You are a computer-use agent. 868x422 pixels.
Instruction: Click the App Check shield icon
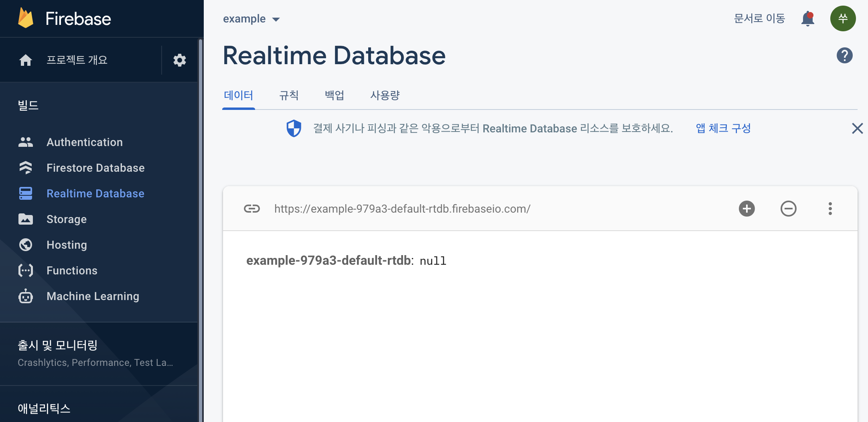coord(294,128)
